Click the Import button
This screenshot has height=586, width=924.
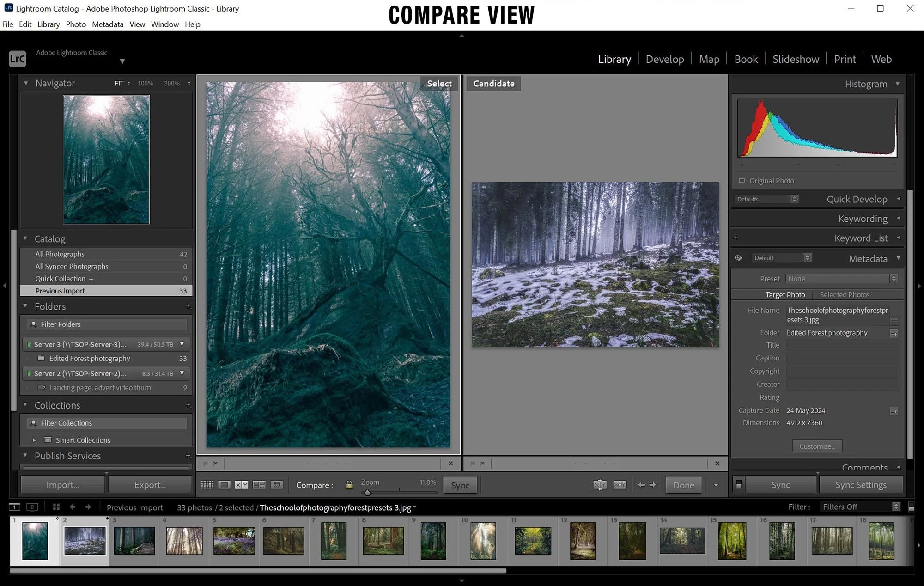pos(62,485)
